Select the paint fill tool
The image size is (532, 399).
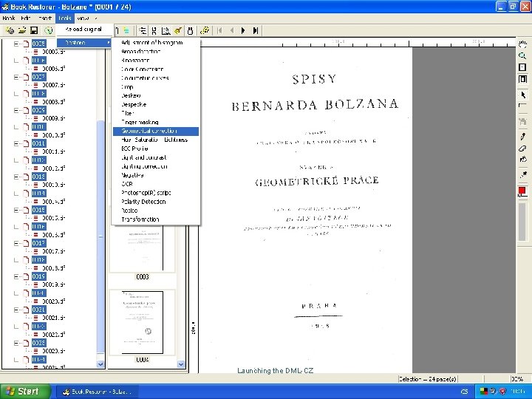click(522, 160)
